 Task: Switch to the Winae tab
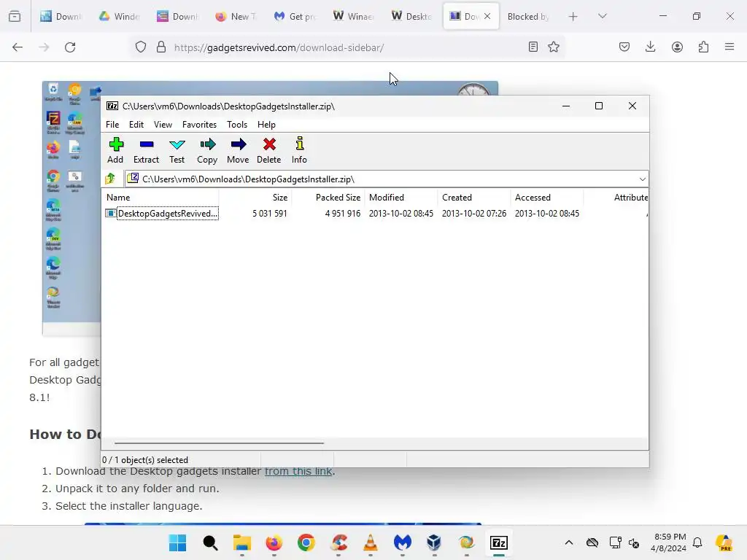tap(353, 16)
